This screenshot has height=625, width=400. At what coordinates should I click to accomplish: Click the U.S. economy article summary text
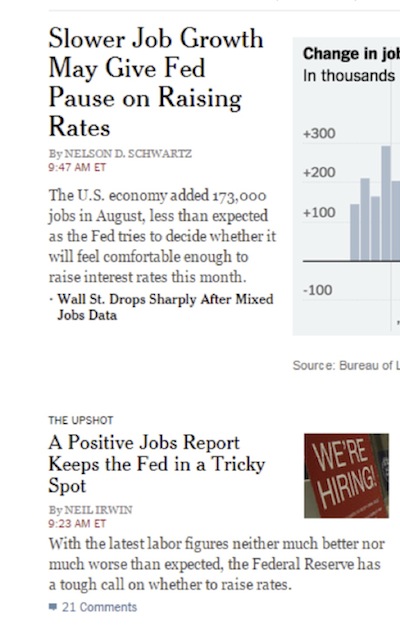[x=162, y=236]
